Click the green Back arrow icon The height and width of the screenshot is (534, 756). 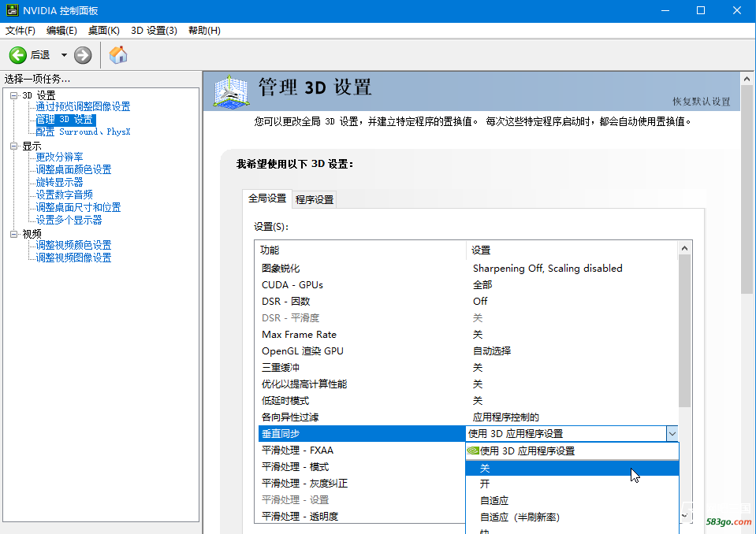pyautogui.click(x=18, y=55)
